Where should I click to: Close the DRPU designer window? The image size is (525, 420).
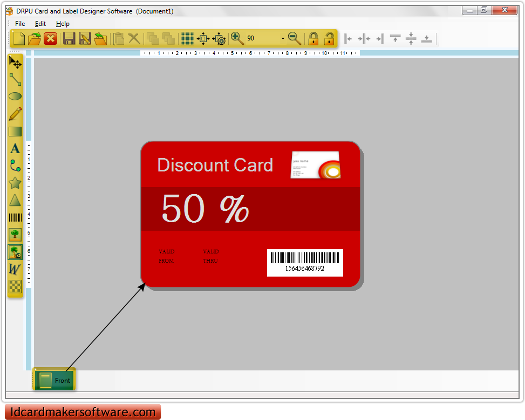click(504, 10)
